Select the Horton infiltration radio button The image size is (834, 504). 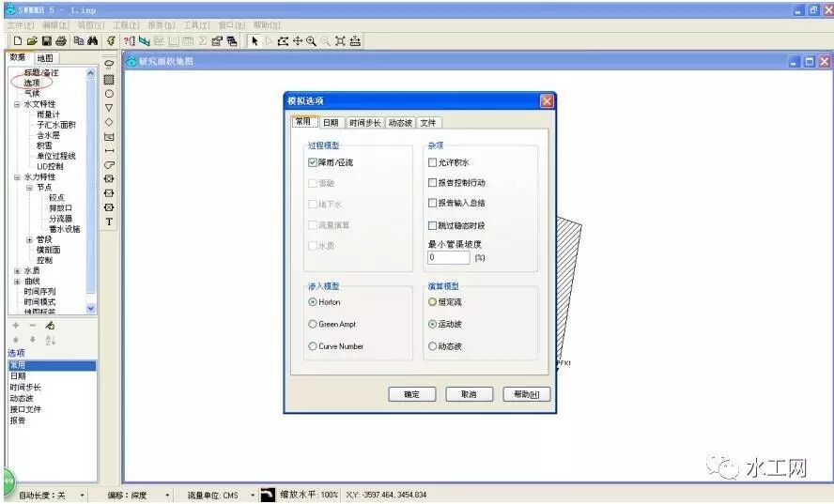click(313, 301)
